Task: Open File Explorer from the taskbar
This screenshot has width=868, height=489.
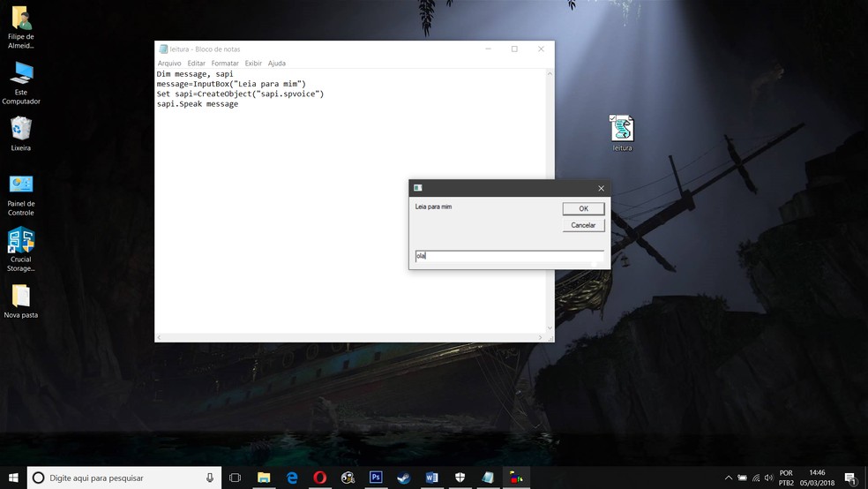Action: [264, 478]
